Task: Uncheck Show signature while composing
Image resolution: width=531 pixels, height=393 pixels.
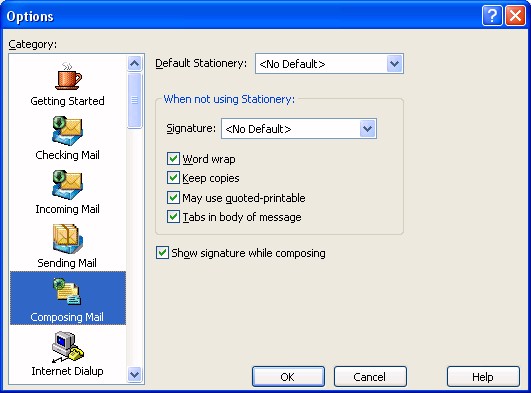Action: (162, 253)
